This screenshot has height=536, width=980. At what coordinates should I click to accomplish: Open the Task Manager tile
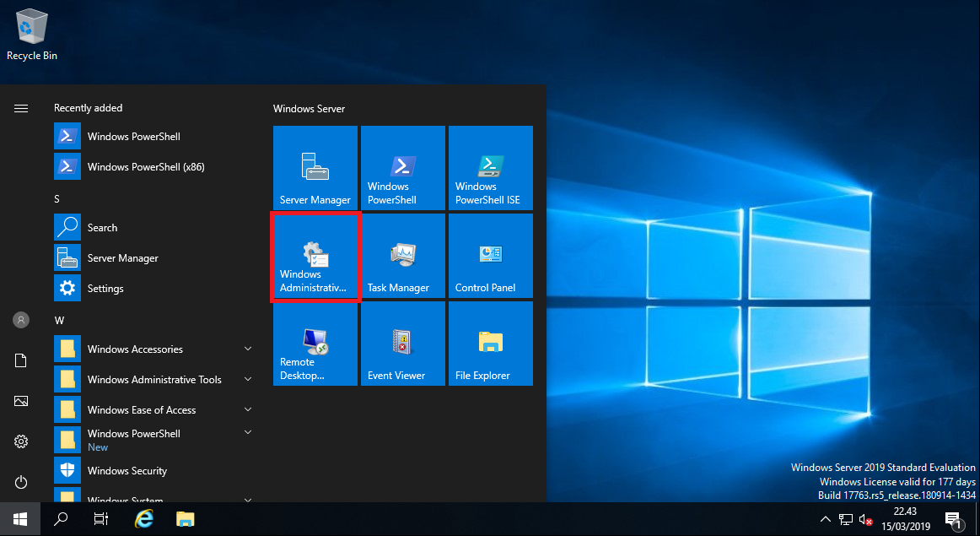click(x=402, y=256)
